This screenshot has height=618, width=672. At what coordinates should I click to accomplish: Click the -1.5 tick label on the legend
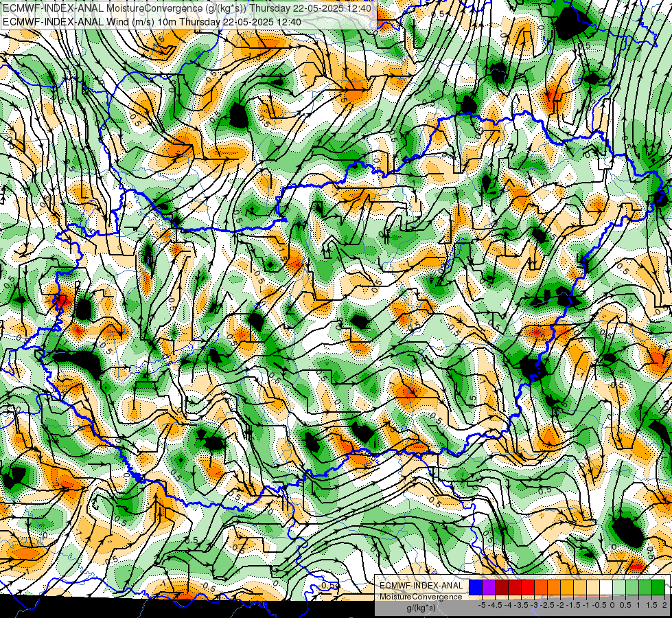573,605
